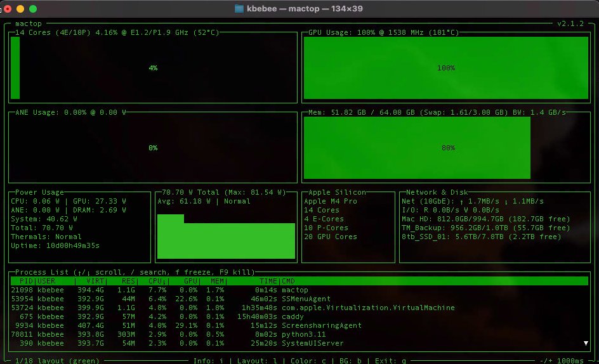Click the 'Net (10GbE)' network throughput line

pos(473,201)
